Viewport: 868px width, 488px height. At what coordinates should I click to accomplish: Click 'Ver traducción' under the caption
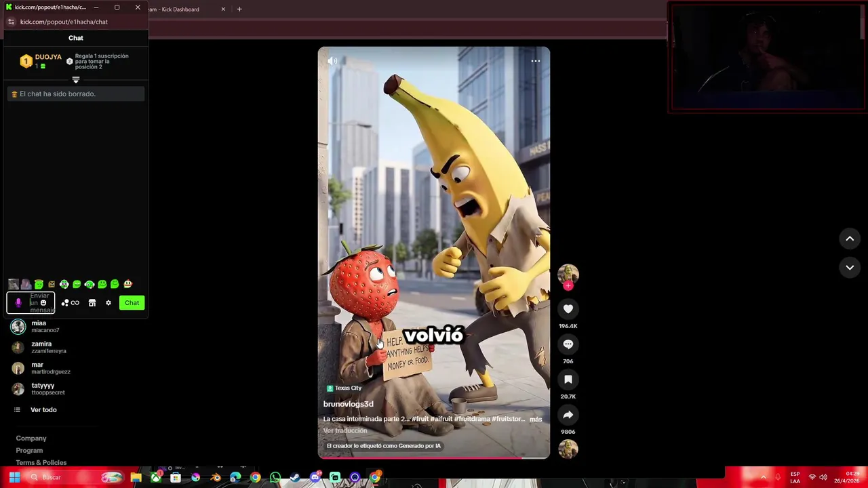[x=344, y=431]
